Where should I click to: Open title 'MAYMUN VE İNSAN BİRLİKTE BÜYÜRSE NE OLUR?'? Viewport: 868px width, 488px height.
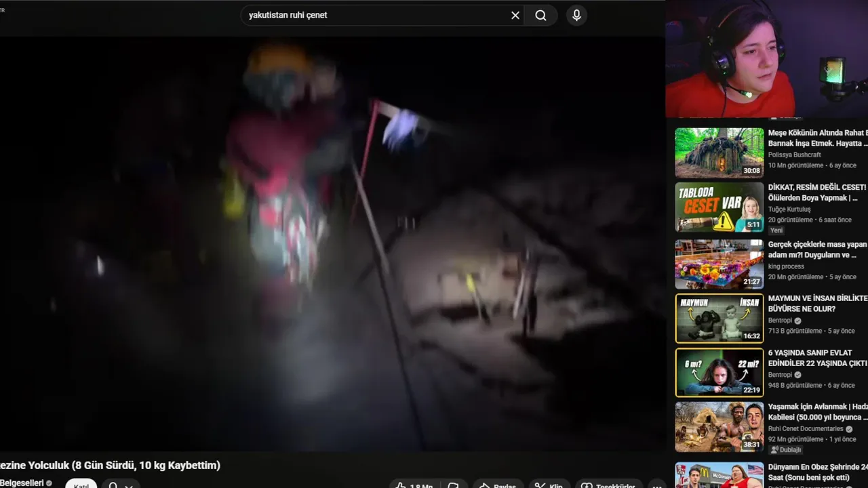pos(818,304)
